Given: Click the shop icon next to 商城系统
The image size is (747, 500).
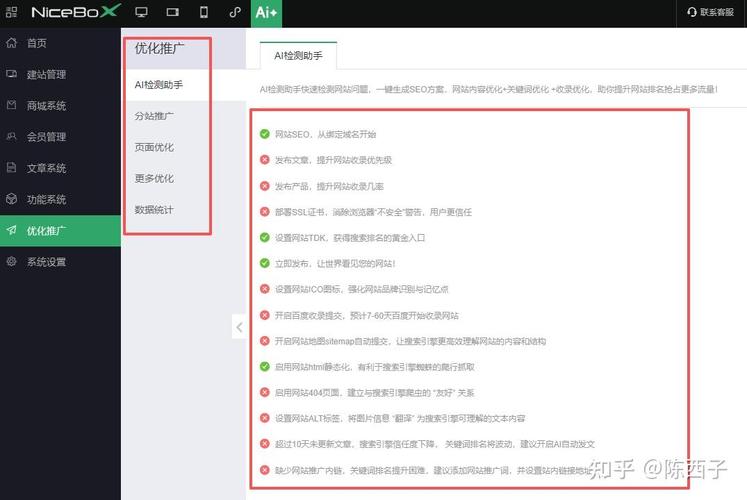Looking at the screenshot, I should (11, 105).
